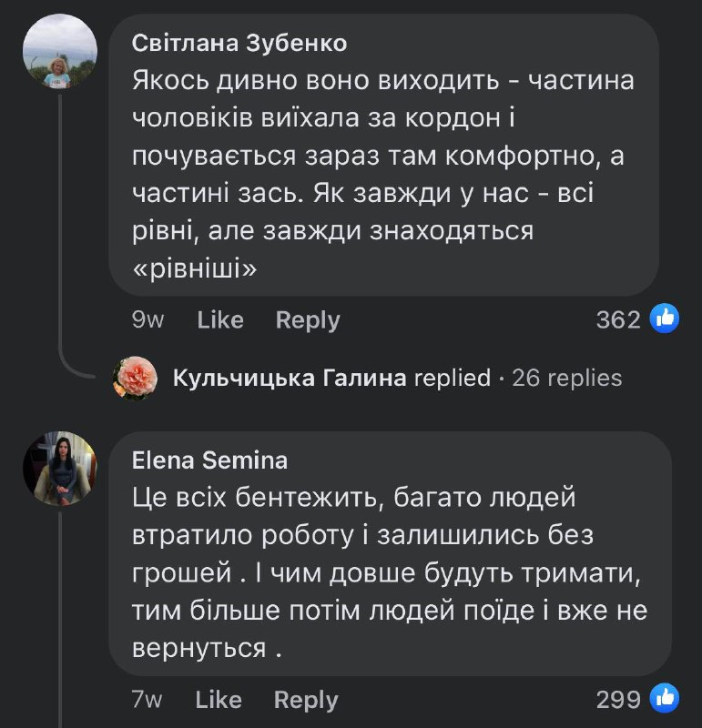
Task: Click the blue thumbs-up icon beside 299
Action: point(665,699)
